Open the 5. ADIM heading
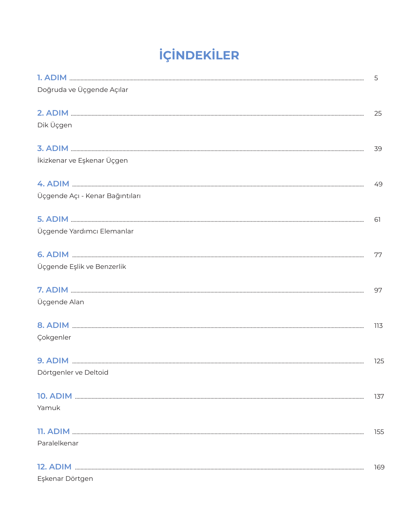 point(53,219)
